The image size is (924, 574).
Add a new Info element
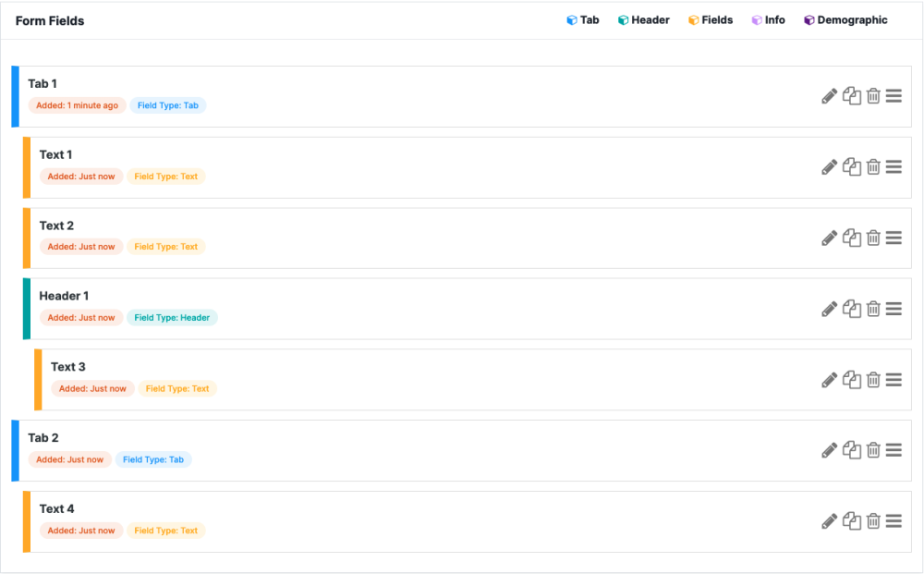769,19
